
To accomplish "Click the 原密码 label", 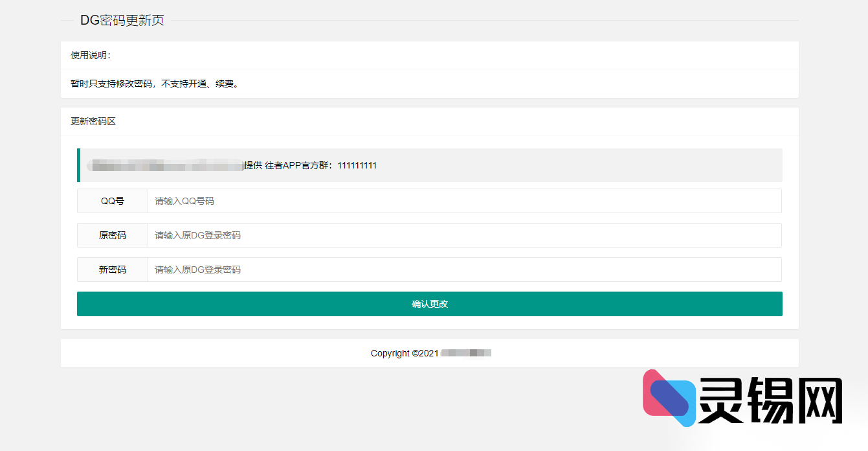I will pyautogui.click(x=113, y=235).
